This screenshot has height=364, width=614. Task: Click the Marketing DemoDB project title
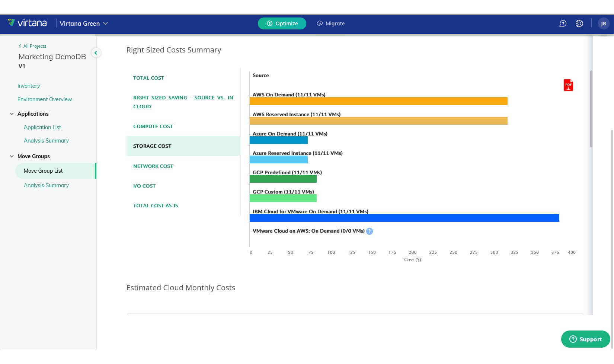(52, 57)
